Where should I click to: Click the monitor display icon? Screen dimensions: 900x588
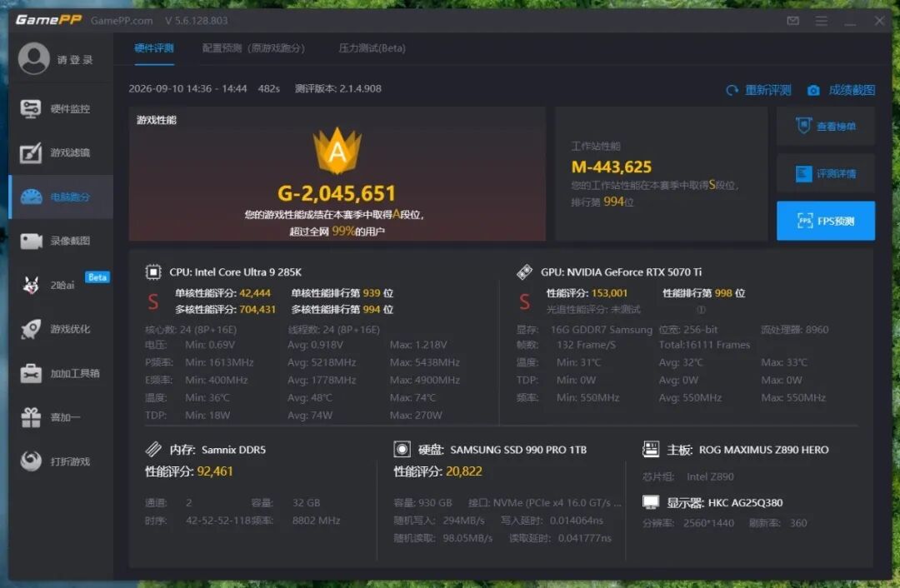(650, 502)
